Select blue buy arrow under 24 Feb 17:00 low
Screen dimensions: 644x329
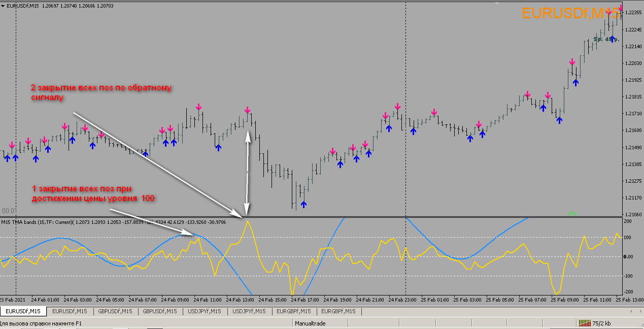303,204
